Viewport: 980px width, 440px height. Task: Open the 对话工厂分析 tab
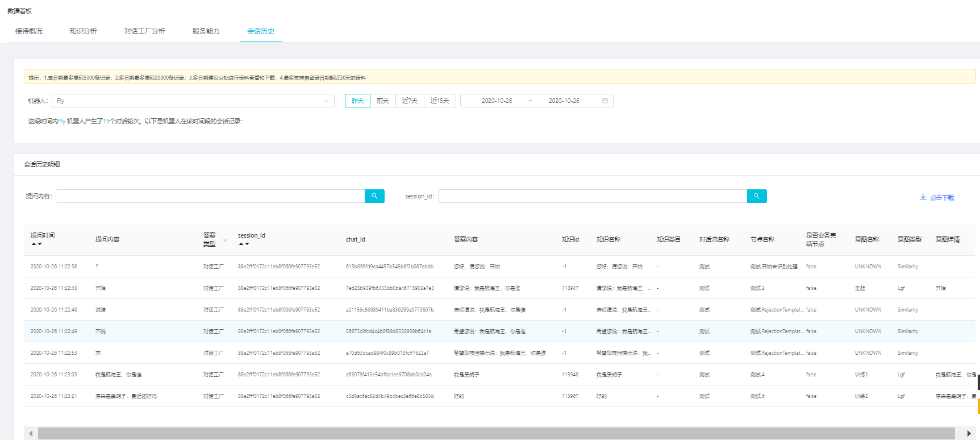(x=145, y=31)
